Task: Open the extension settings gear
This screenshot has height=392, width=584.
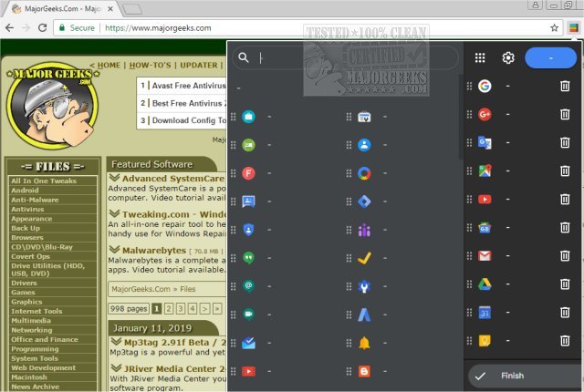Action: point(508,58)
